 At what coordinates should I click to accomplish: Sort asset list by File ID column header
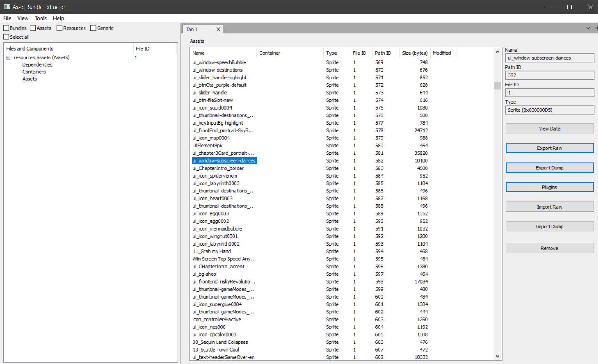pyautogui.click(x=361, y=53)
